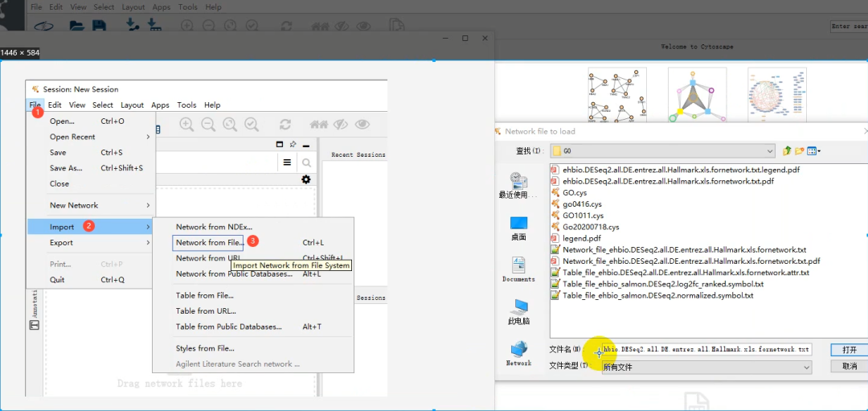Click Zoom In icon in Session screenshot toolbar

pos(187,125)
